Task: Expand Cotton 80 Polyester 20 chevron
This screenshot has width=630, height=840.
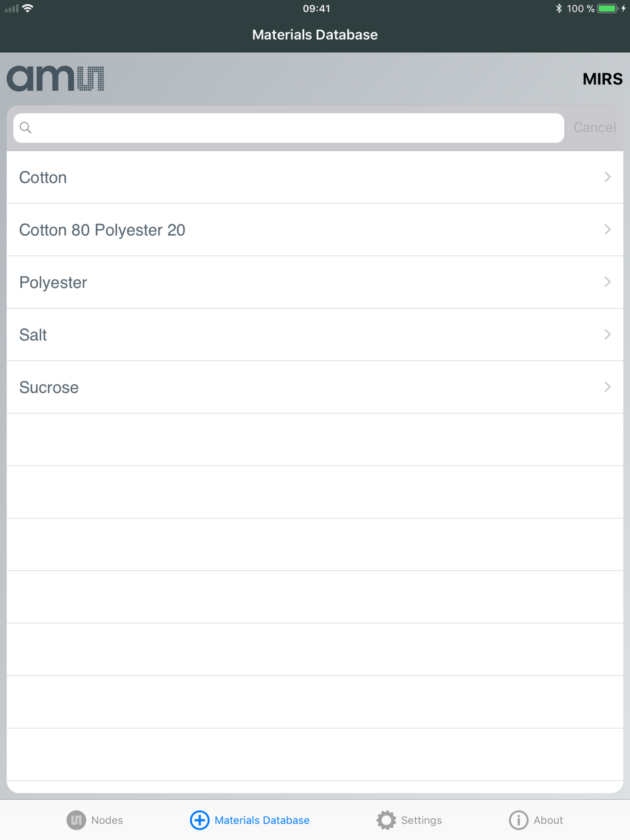Action: (607, 229)
